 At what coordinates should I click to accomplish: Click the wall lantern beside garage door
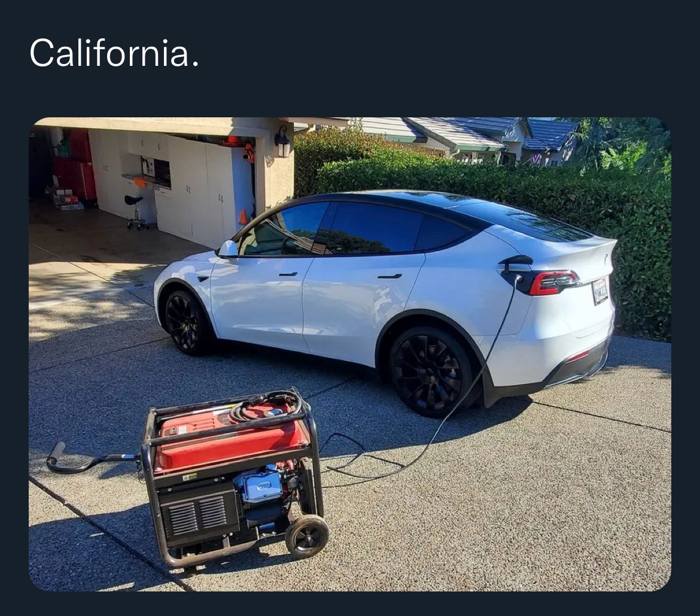point(282,141)
